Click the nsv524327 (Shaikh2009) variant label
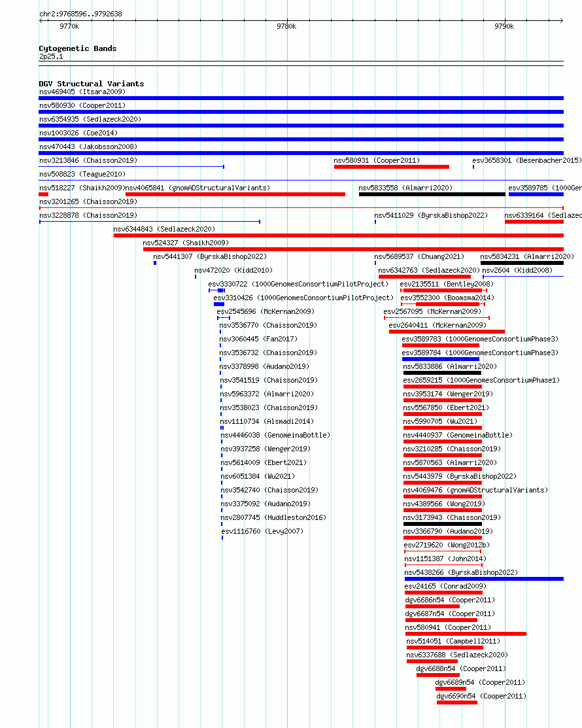Screen dimensions: 582x728 [186, 243]
